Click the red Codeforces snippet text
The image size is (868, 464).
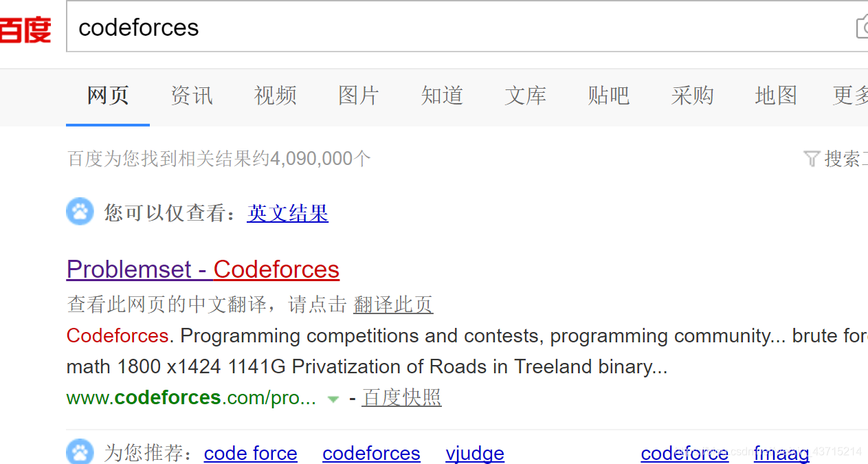click(118, 335)
